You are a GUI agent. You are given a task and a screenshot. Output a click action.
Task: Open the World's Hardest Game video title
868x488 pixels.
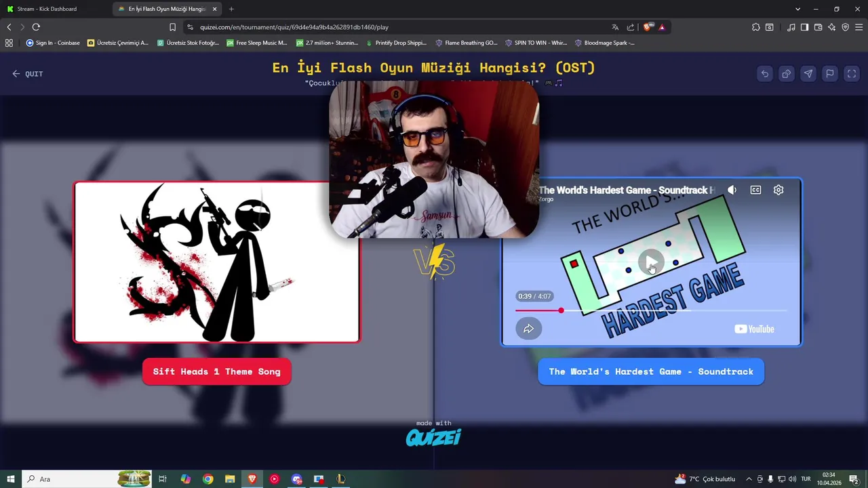point(627,190)
